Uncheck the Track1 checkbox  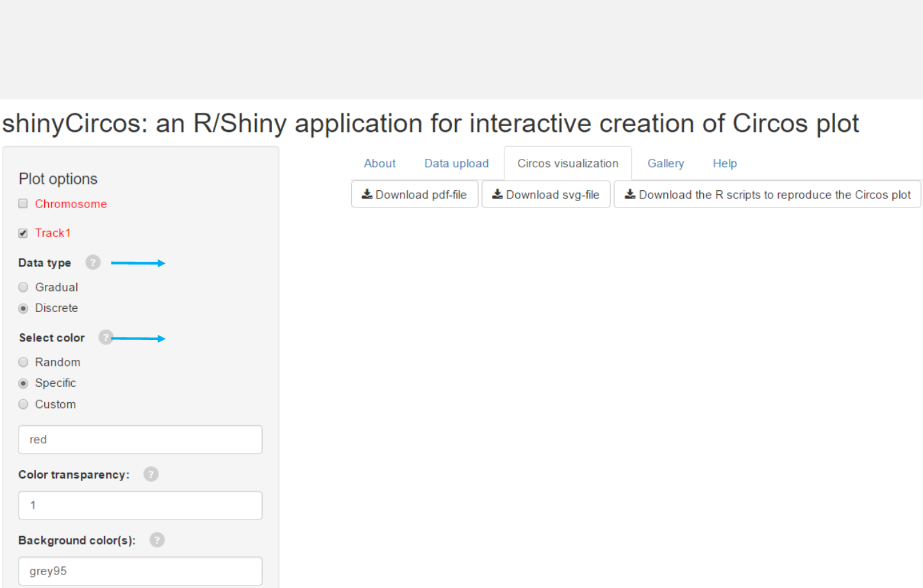[23, 233]
